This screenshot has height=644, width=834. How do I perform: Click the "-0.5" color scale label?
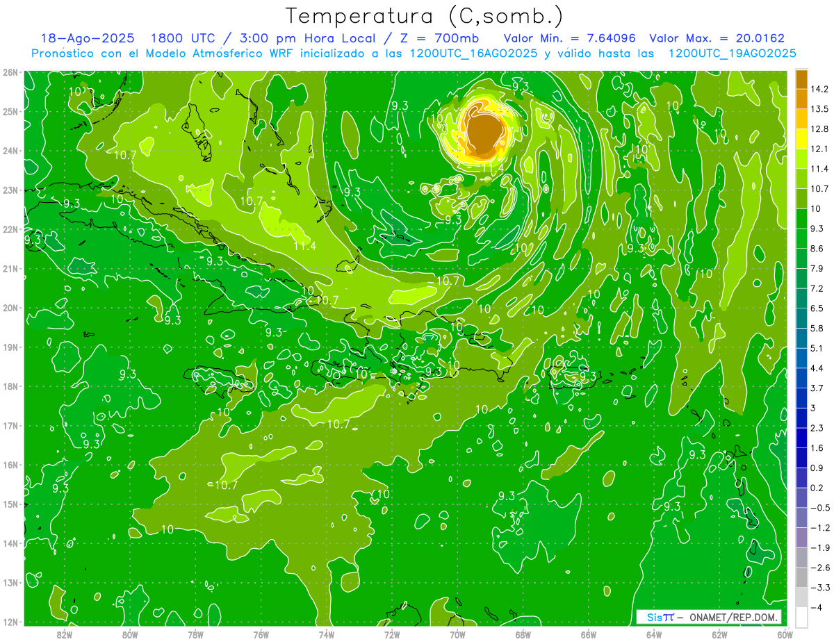[819, 509]
